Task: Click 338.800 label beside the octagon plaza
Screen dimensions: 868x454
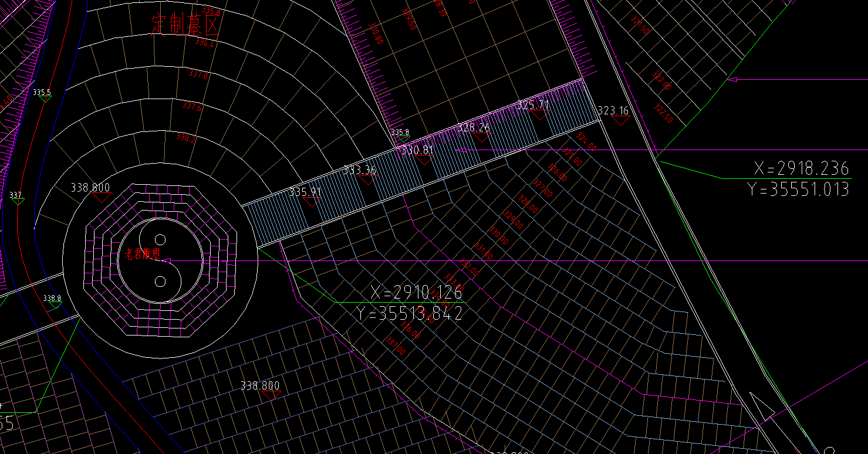Action: pyautogui.click(x=90, y=188)
